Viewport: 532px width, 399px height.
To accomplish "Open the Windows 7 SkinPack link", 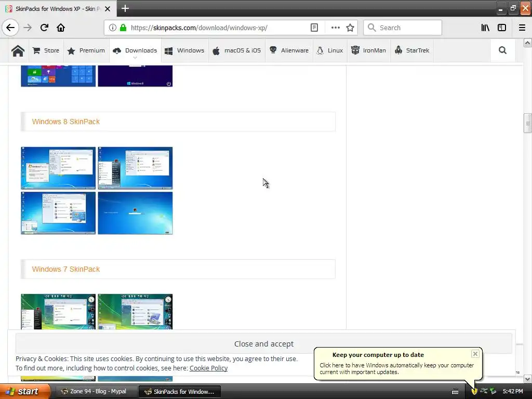I will point(66,269).
